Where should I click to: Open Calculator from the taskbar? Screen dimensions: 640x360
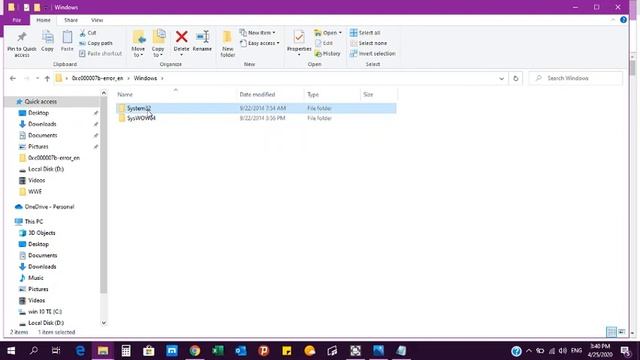(126, 351)
